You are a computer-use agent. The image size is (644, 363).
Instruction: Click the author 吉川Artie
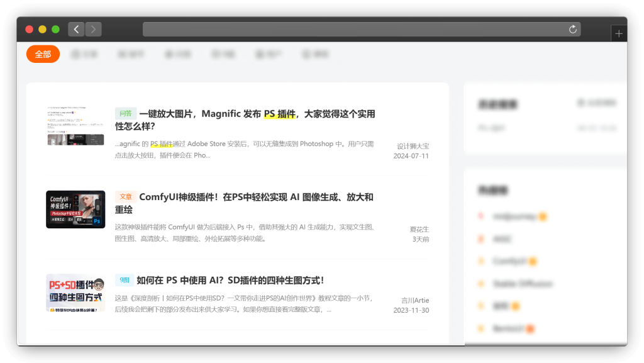click(414, 300)
